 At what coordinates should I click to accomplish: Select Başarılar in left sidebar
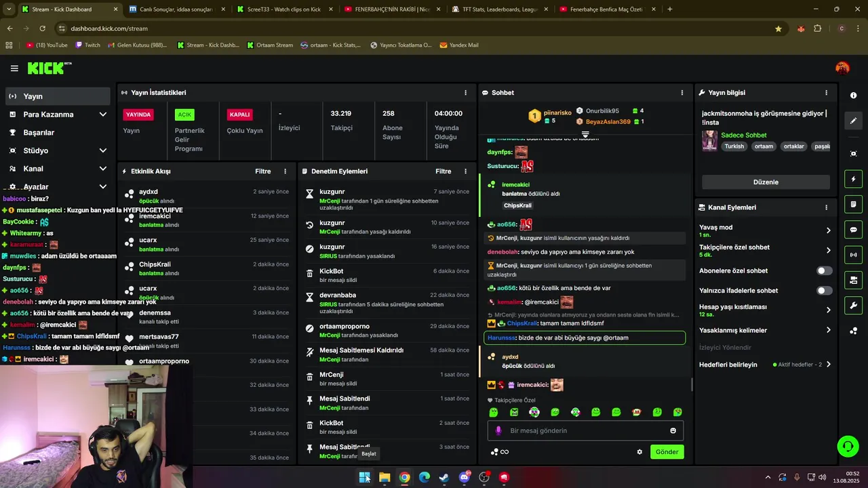click(x=56, y=133)
